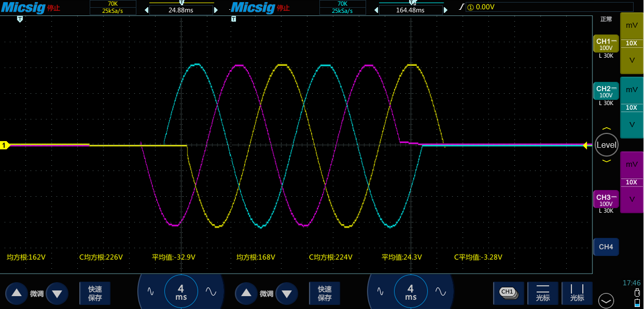The image size is (644, 309).
Task: Tap the yellow trigger level arrow marker
Action: [585, 146]
